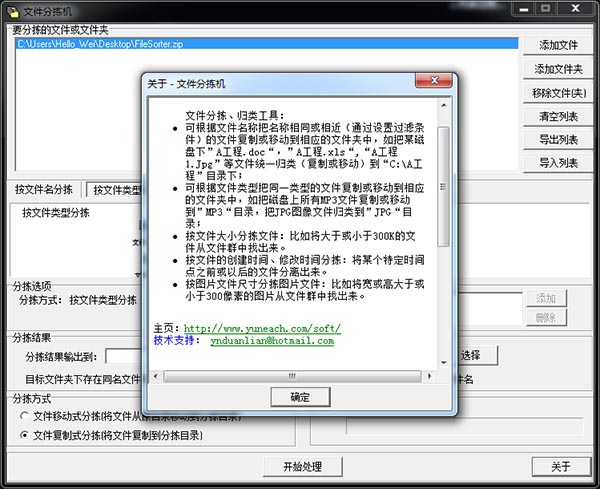Maximize the 文件分拣机 window
This screenshot has width=600, height=489.
(x=546, y=8)
